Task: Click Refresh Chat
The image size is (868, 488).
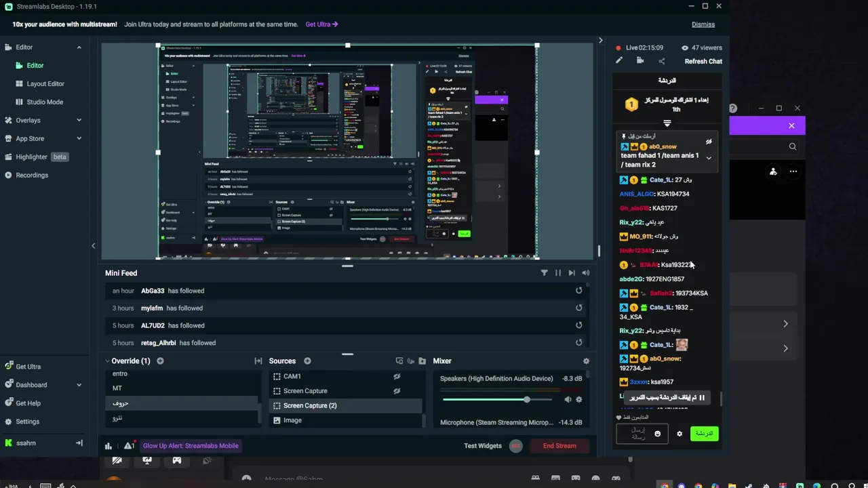Action: (703, 62)
